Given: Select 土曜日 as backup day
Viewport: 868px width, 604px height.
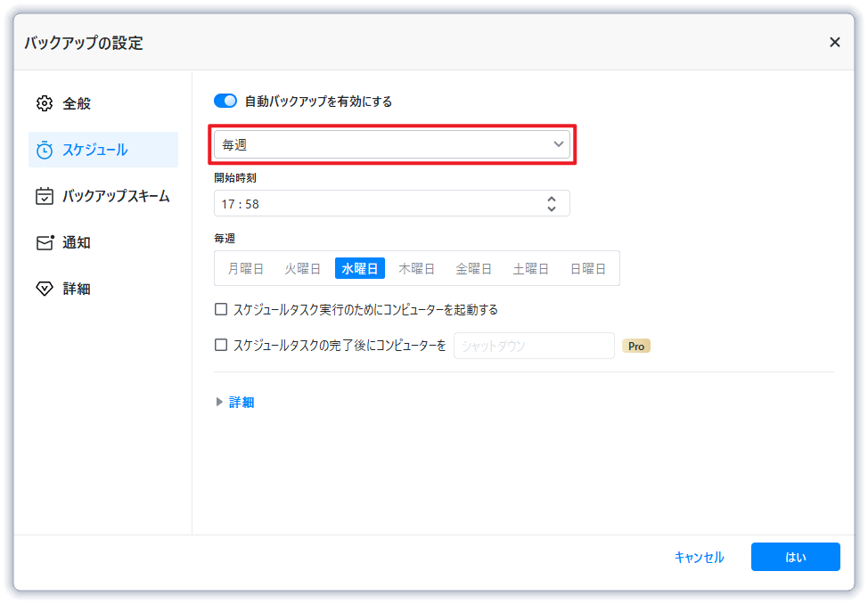Looking at the screenshot, I should coord(530,268).
